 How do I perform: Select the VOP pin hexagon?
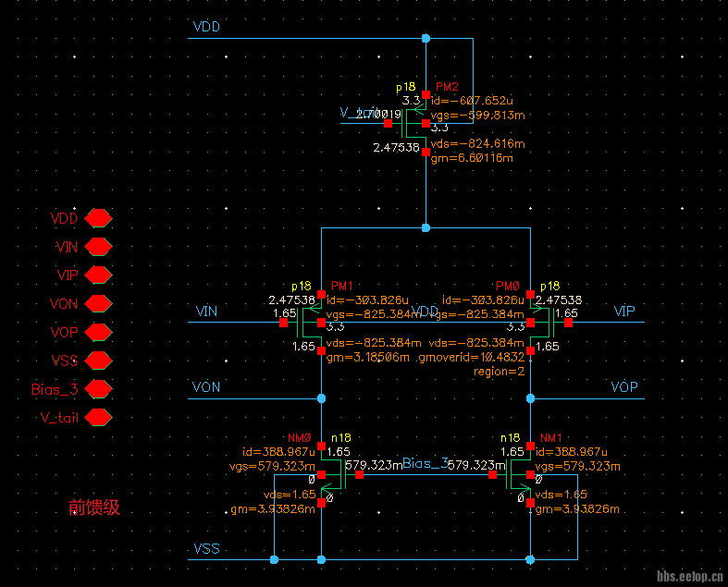tap(98, 332)
